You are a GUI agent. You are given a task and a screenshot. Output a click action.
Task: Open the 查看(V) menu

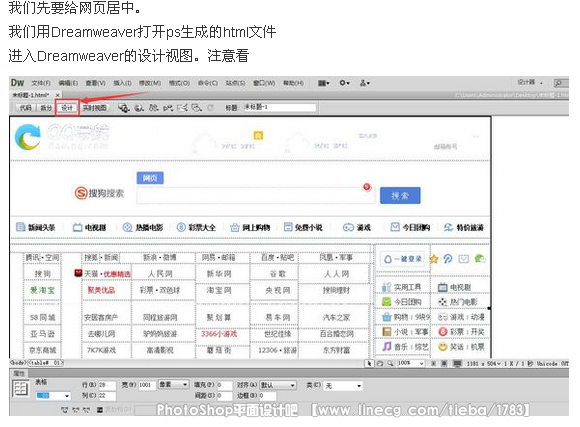(x=96, y=83)
